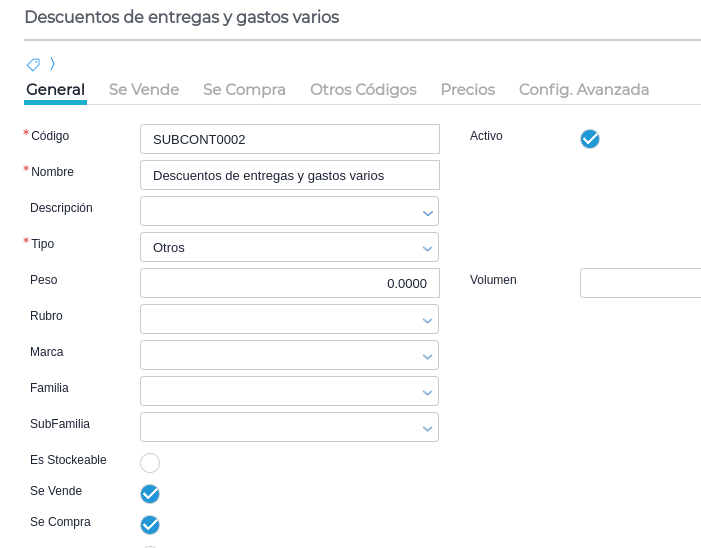Viewport: 701px width, 548px height.
Task: Select the Precios tab
Action: click(x=467, y=90)
